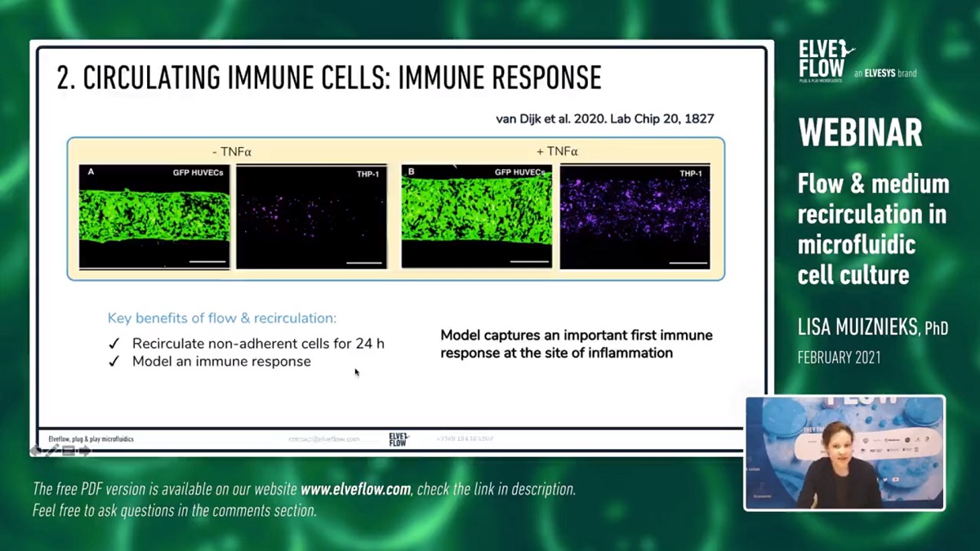980x551 pixels.
Task: Click the previous slide arrow in slideshow controls
Action: point(37,451)
